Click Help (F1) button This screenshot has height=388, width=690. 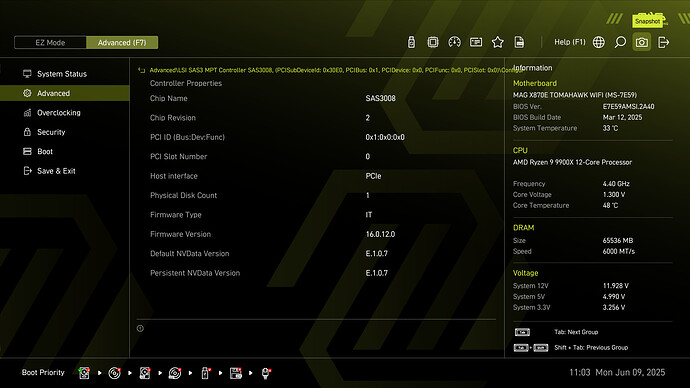pos(569,42)
